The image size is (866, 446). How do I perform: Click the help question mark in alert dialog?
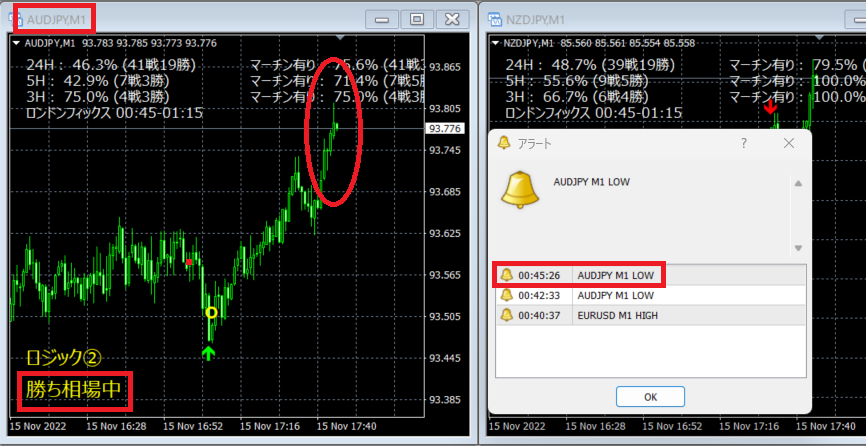pyautogui.click(x=743, y=143)
